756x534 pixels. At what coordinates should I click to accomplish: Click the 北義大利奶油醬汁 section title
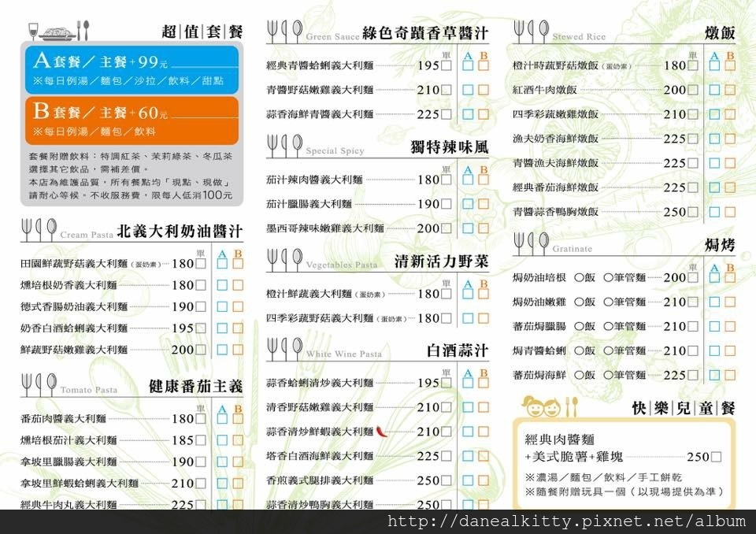180,231
